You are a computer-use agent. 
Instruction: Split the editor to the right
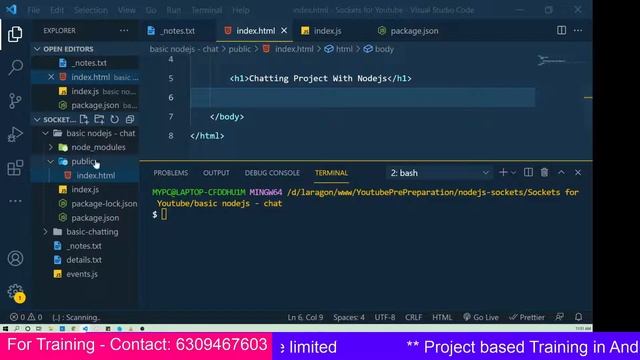[x=561, y=30]
